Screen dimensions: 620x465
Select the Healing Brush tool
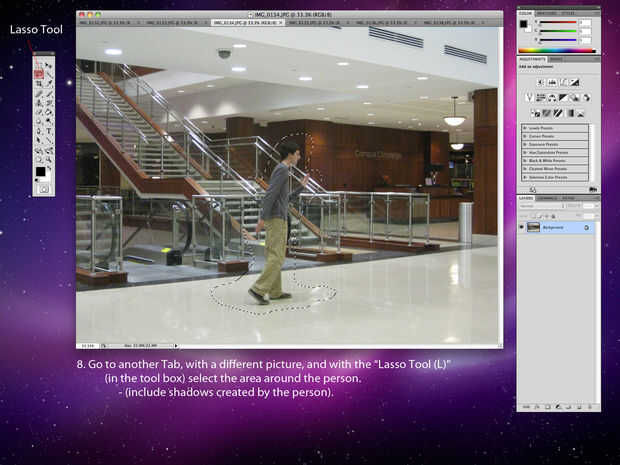(39, 93)
